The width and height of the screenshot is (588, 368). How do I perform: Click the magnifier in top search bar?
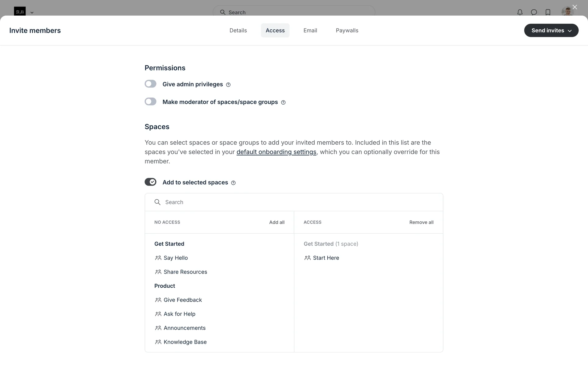(x=223, y=12)
